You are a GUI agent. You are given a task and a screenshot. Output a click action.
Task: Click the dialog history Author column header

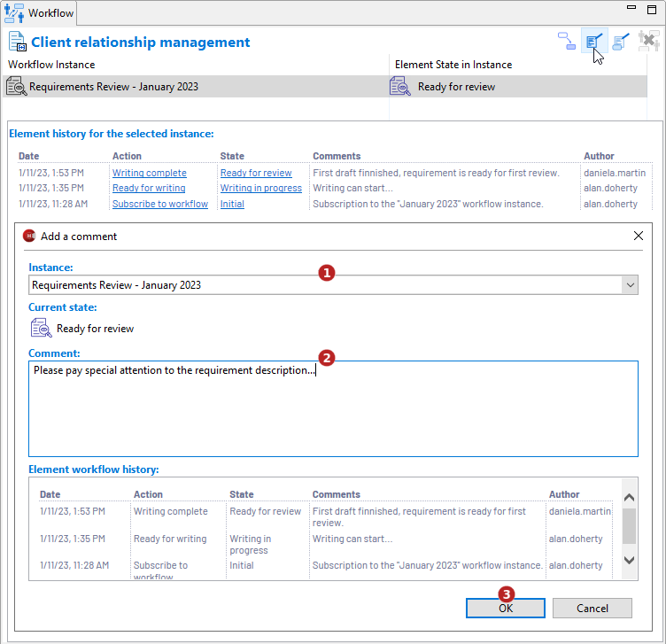(564, 494)
